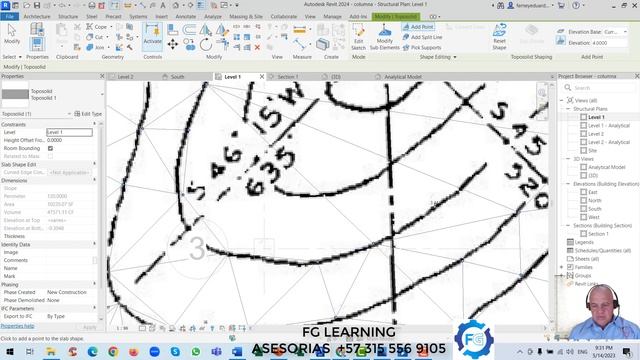
Task: Open the Annotate ribbon tab
Action: (185, 17)
